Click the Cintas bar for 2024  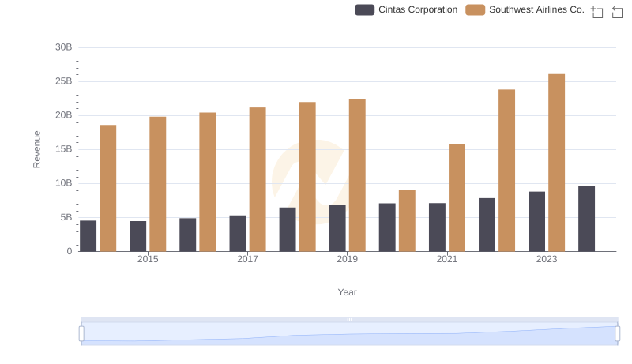tap(586, 219)
